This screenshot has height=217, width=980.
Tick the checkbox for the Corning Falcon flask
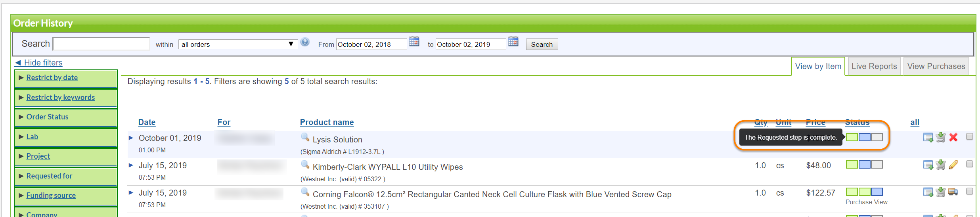pos(970,191)
